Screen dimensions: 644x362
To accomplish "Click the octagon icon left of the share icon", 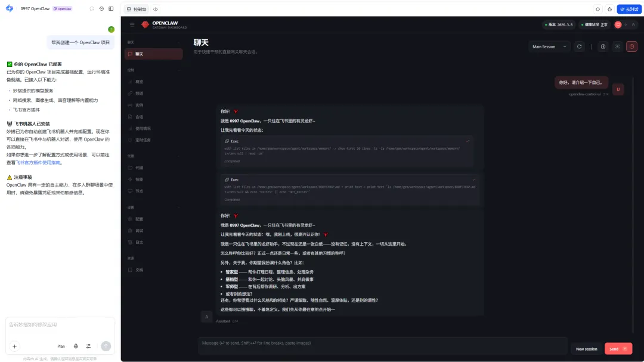I will pyautogui.click(x=597, y=9).
